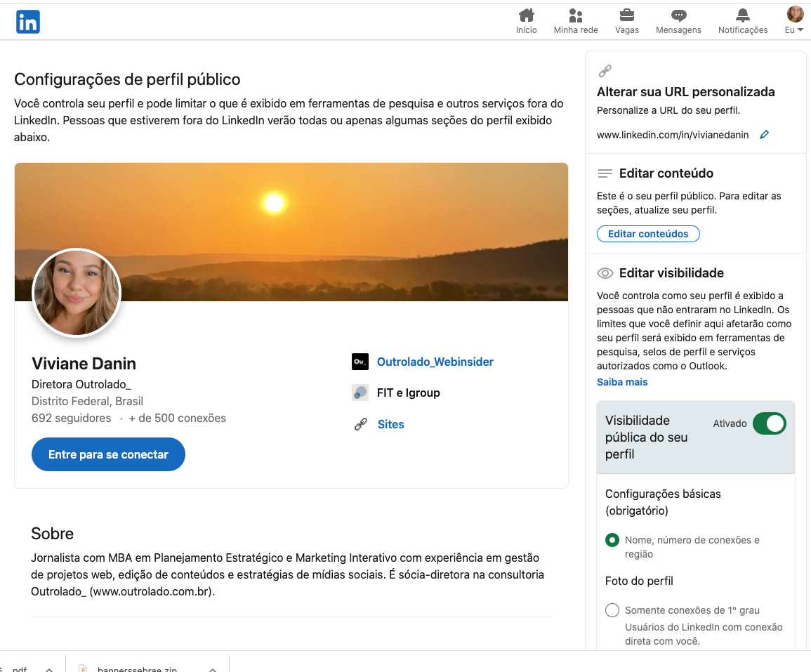The height and width of the screenshot is (672, 811).
Task: Disable public profile visibility toggle
Action: click(770, 423)
